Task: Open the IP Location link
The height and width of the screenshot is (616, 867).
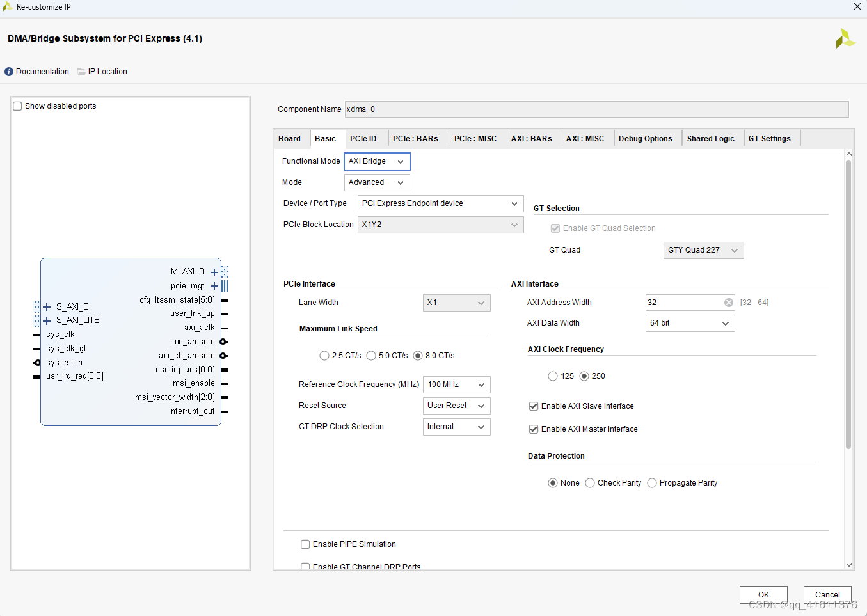Action: pos(107,72)
